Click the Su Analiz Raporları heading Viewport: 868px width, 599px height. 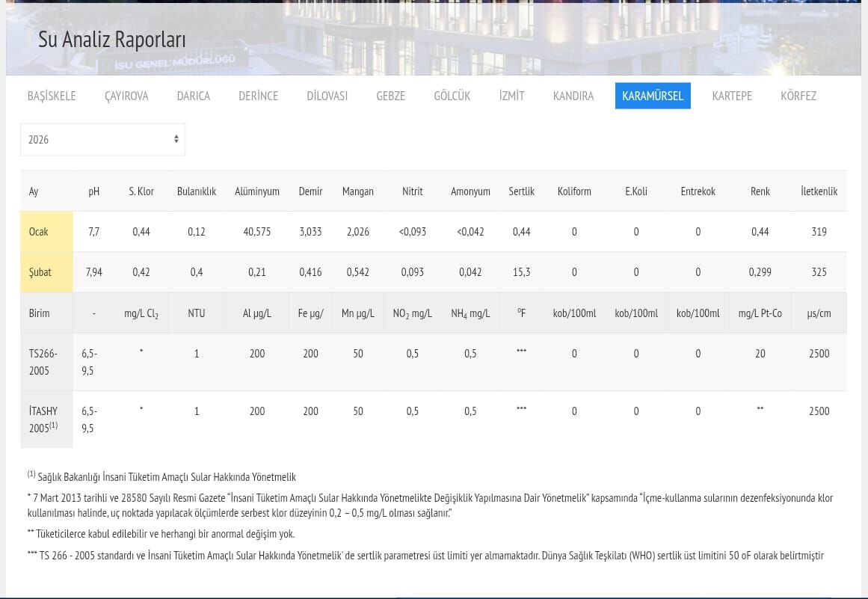tap(112, 40)
